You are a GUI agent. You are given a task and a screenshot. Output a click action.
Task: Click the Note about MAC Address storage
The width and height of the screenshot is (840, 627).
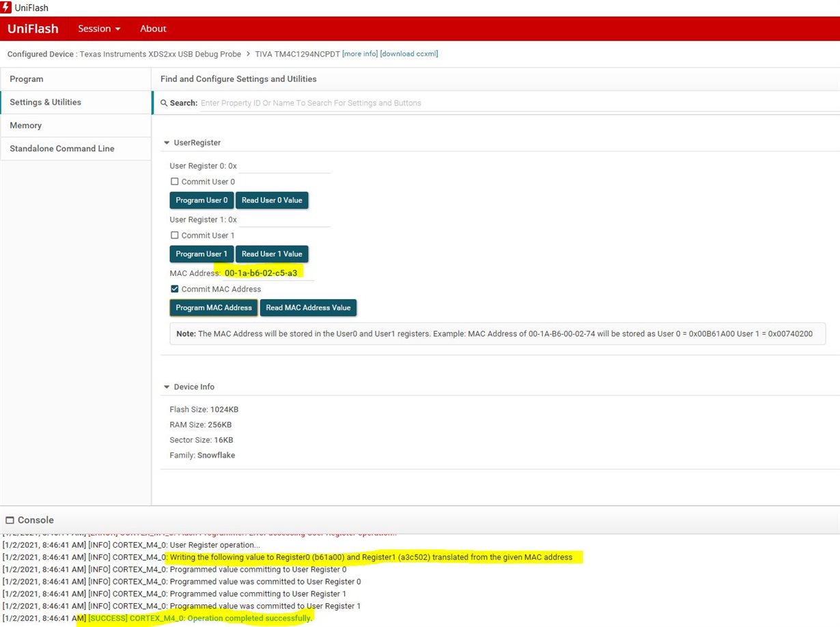497,334
